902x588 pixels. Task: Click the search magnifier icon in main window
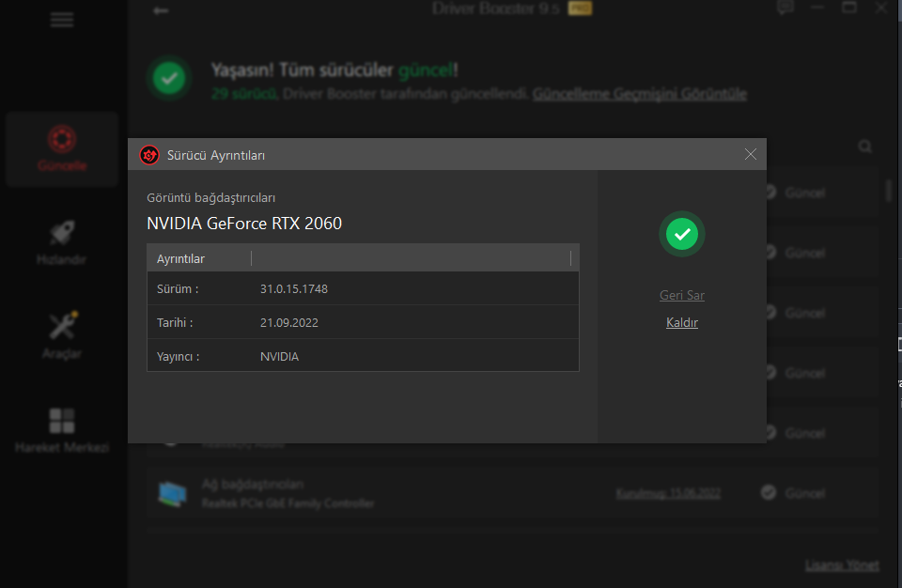pyautogui.click(x=865, y=147)
